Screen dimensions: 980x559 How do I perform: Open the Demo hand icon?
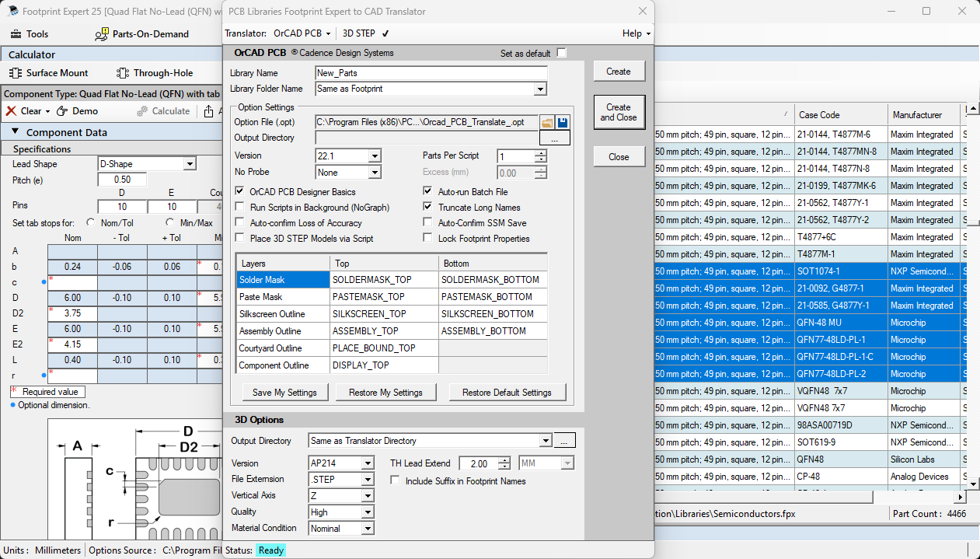point(62,111)
